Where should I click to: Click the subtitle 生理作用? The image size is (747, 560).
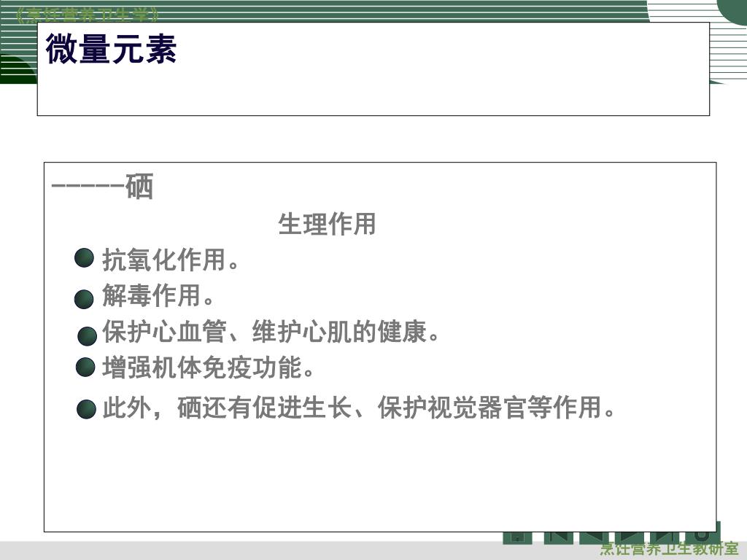[327, 224]
